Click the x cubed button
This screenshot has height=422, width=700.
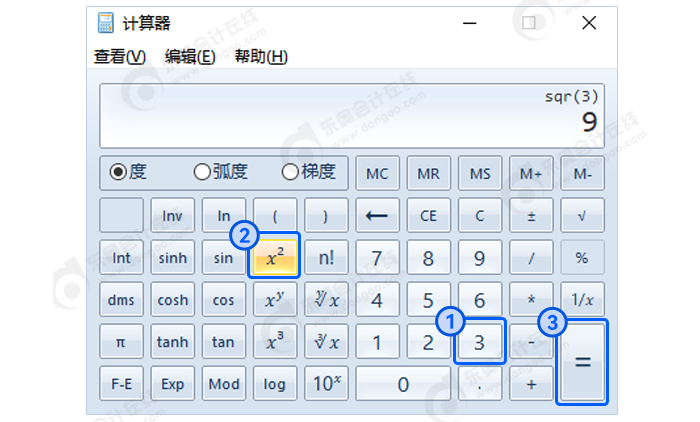click(274, 342)
